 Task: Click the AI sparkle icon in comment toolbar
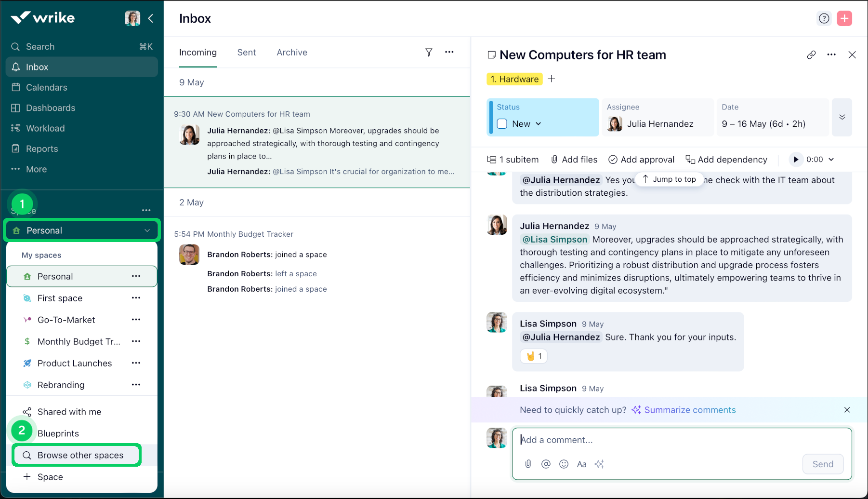coord(599,464)
